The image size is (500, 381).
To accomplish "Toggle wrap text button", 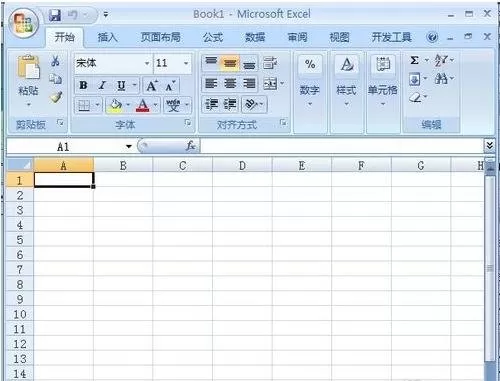I will click(270, 63).
